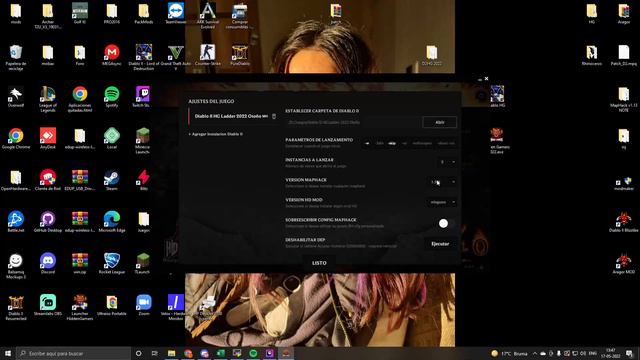Viewport: 640px width, 360px height.
Task: Toggle the -3dfx launch parameter
Action: [380, 143]
